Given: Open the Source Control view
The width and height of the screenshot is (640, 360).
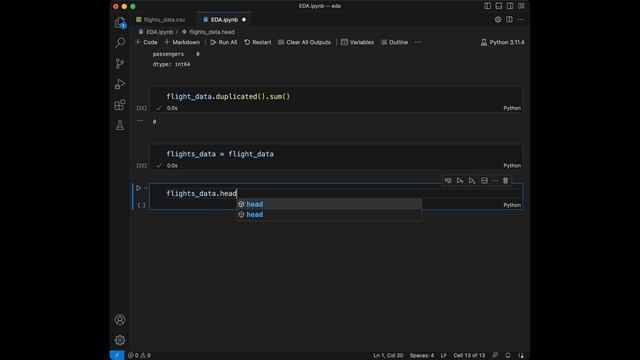Looking at the screenshot, I should pyautogui.click(x=120, y=63).
